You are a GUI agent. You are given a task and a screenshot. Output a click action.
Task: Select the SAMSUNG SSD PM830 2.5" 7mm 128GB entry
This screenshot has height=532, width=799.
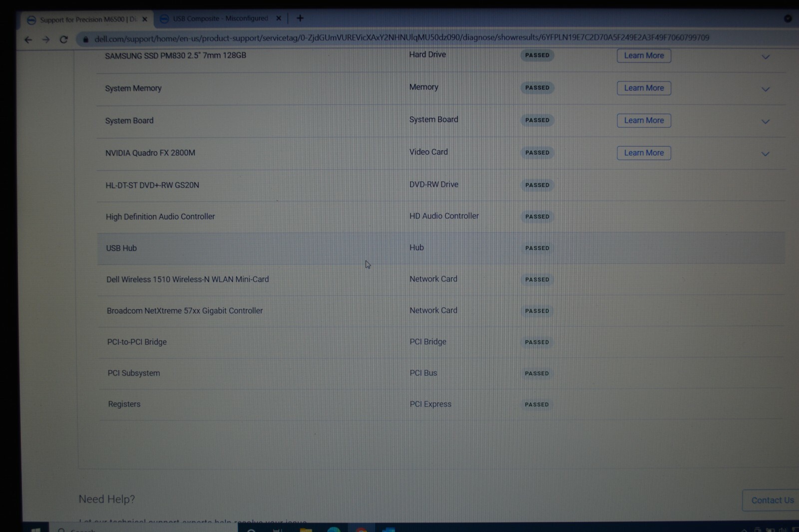tap(175, 55)
